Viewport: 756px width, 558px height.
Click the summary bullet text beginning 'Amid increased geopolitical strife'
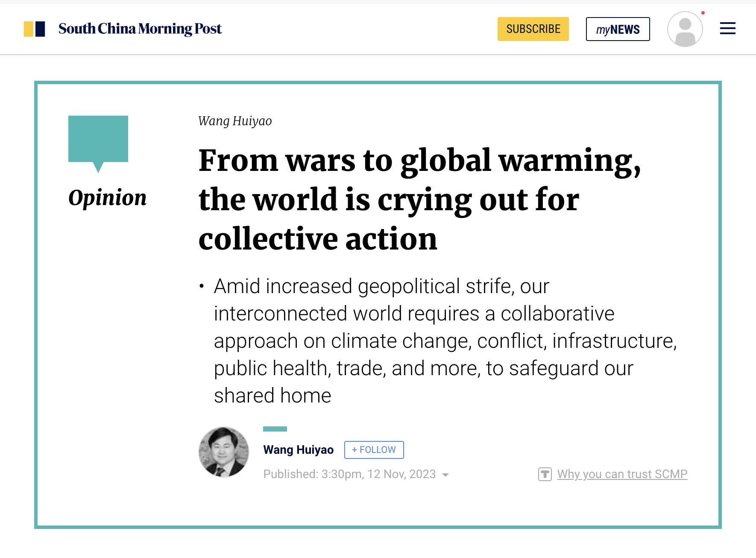(x=445, y=341)
